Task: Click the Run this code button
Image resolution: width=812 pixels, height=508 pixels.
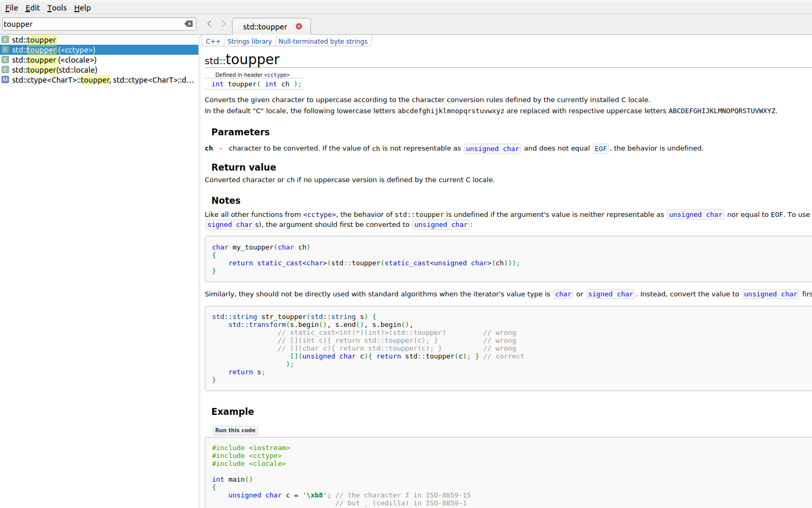Action: click(x=235, y=430)
